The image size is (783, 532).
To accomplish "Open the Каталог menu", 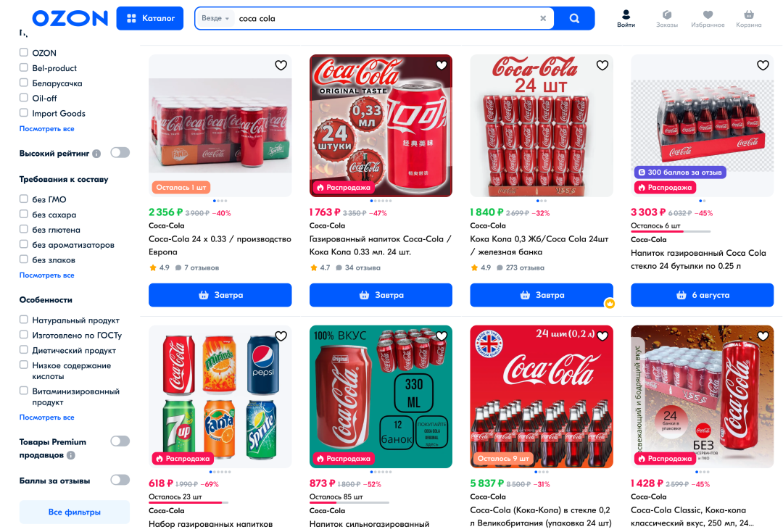I will coord(150,19).
